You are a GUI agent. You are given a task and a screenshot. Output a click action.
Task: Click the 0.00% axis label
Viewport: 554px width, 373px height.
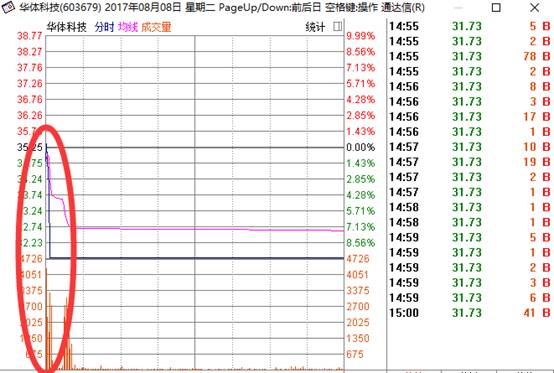(360, 147)
